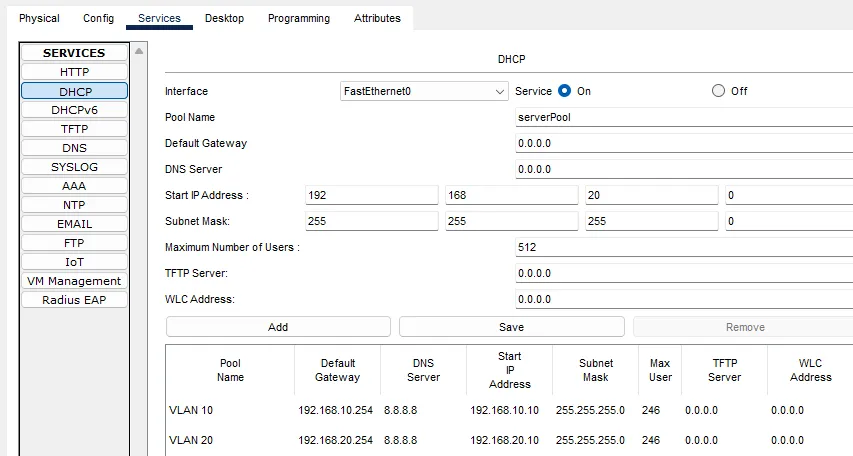Edit Subnet Mask fourth octet

(789, 221)
